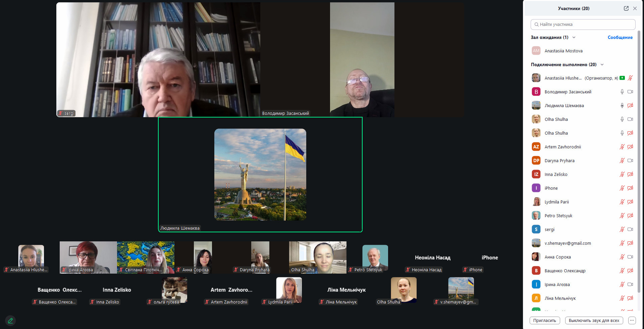Click the Сообщение link
The height and width of the screenshot is (329, 644).
pos(620,37)
